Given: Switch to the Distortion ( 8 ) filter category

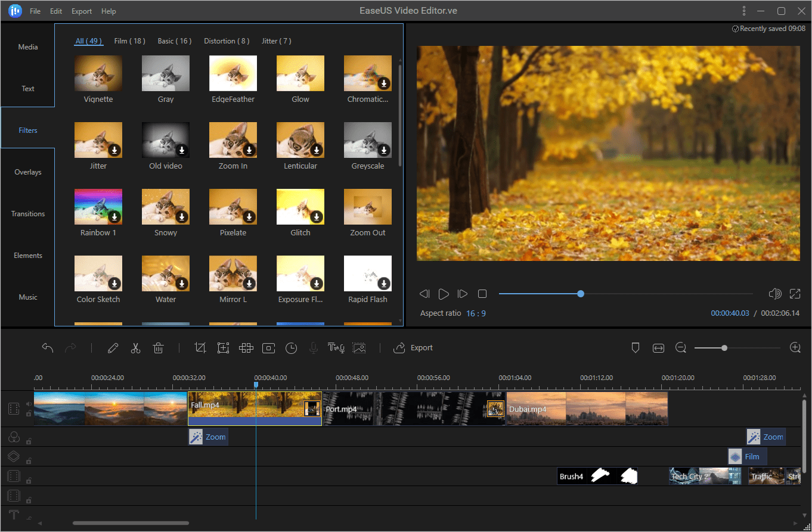Looking at the screenshot, I should coord(227,41).
